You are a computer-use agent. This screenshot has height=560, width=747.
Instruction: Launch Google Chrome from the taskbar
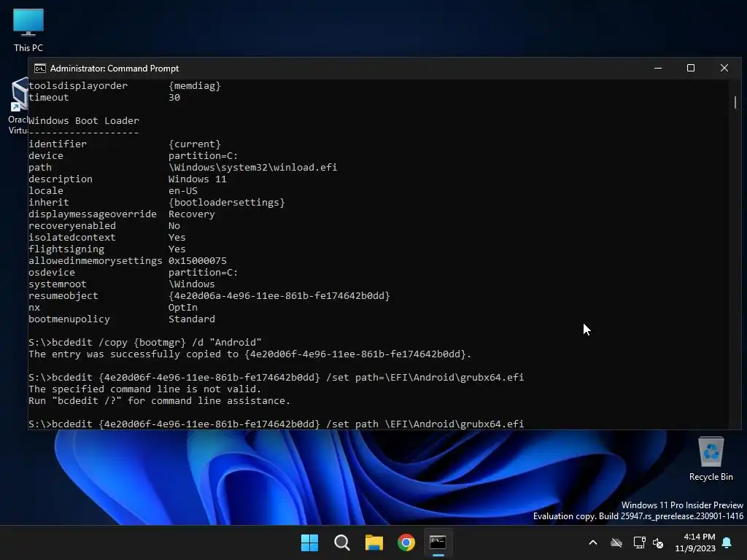coord(406,542)
